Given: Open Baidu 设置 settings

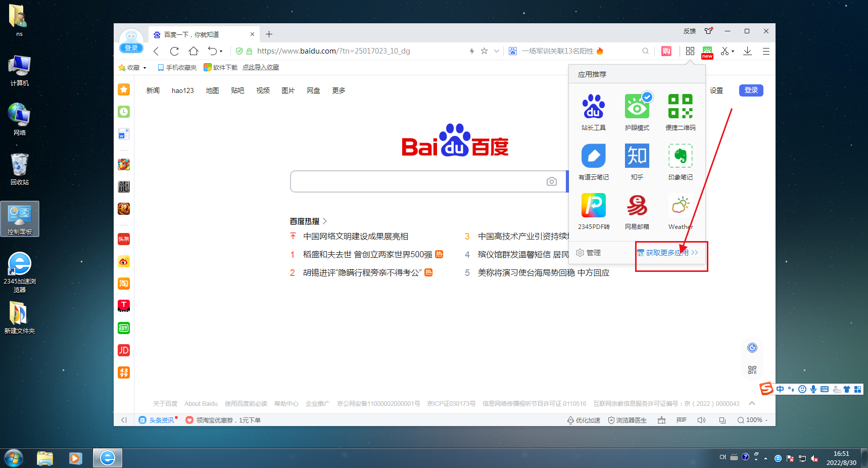Looking at the screenshot, I should [x=716, y=90].
